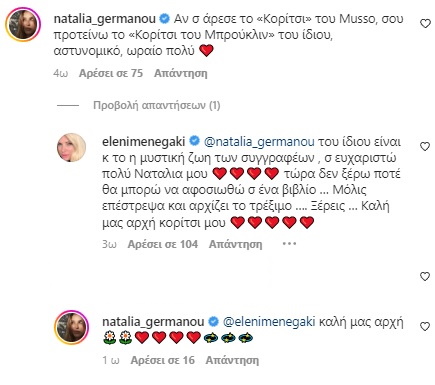Expand Προβολή απαντήσεων (1) replies

pos(157,105)
